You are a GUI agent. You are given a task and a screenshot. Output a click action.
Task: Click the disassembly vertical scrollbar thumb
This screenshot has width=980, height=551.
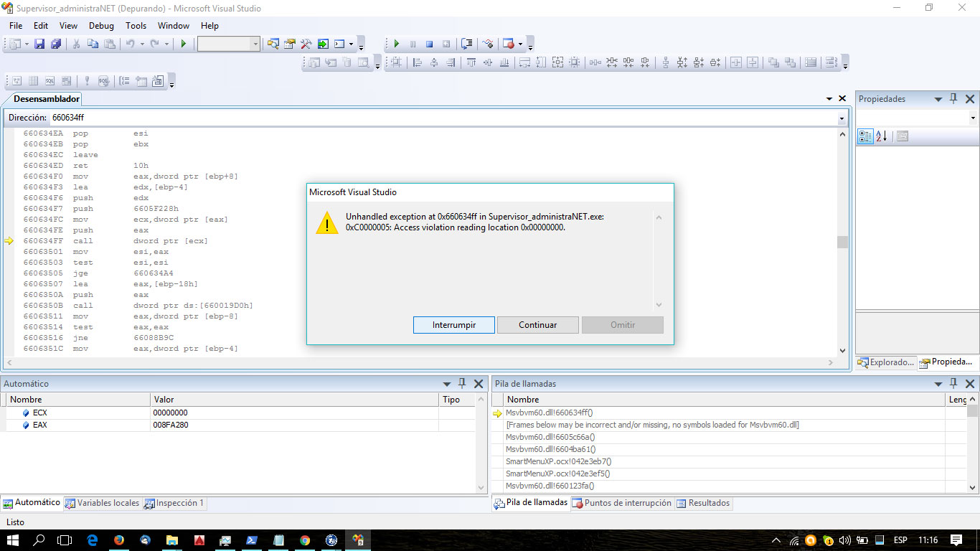pyautogui.click(x=842, y=242)
